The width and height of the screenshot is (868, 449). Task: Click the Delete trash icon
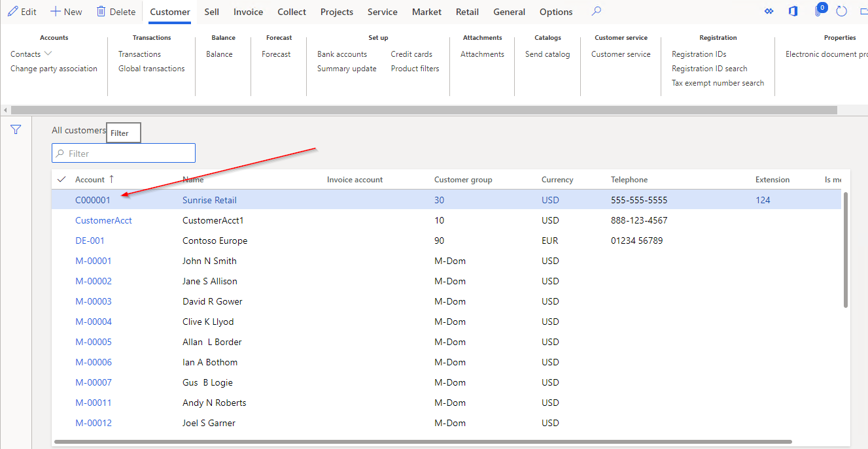pyautogui.click(x=116, y=11)
